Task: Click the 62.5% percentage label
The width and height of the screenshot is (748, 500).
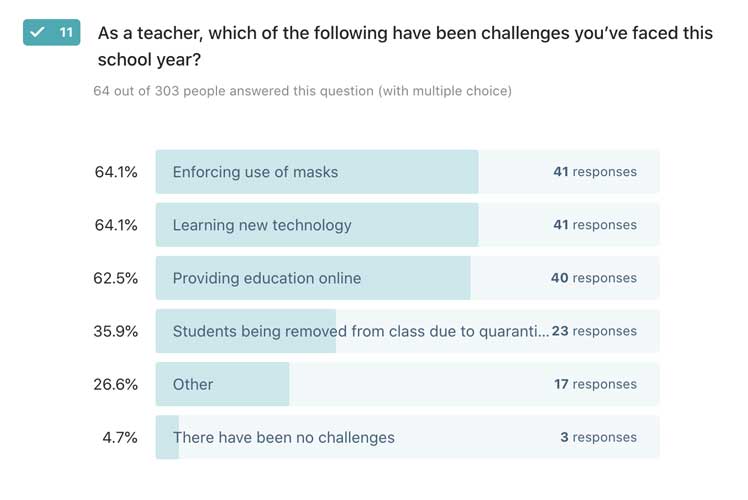Action: (116, 278)
